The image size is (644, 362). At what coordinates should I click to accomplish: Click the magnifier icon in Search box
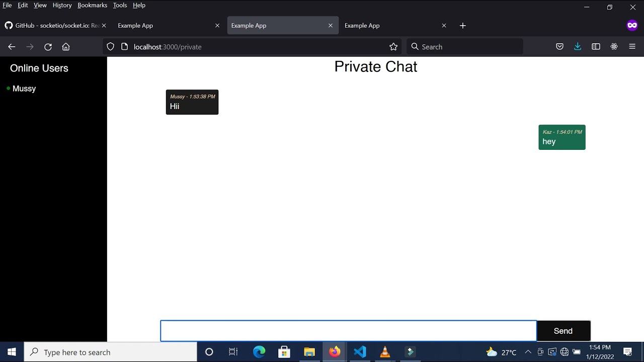415,47
